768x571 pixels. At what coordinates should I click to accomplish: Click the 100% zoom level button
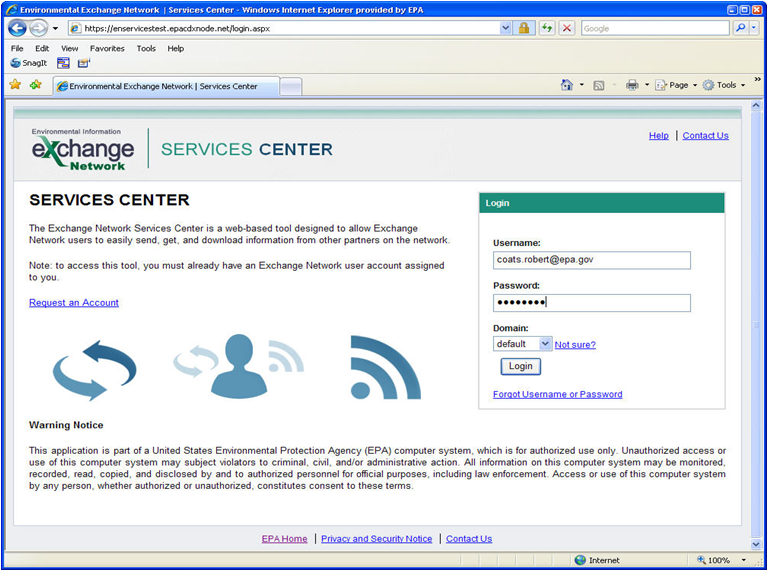(x=714, y=560)
